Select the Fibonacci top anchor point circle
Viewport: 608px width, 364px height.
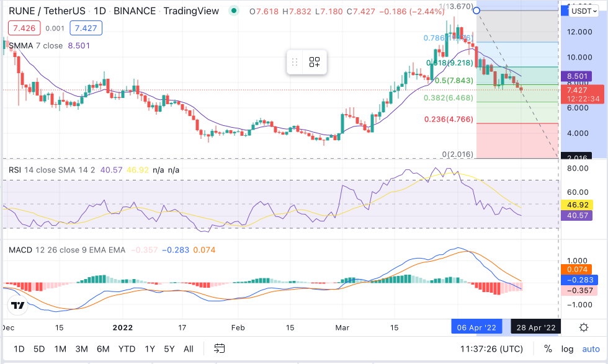(476, 11)
